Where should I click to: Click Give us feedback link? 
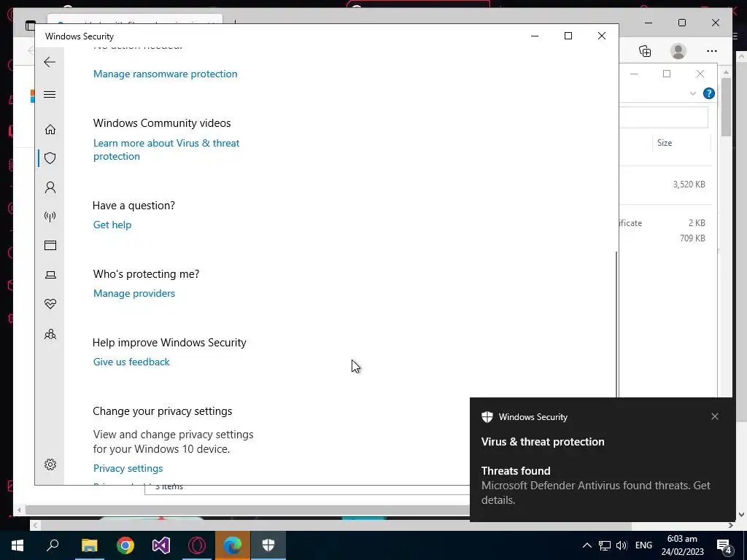131,362
